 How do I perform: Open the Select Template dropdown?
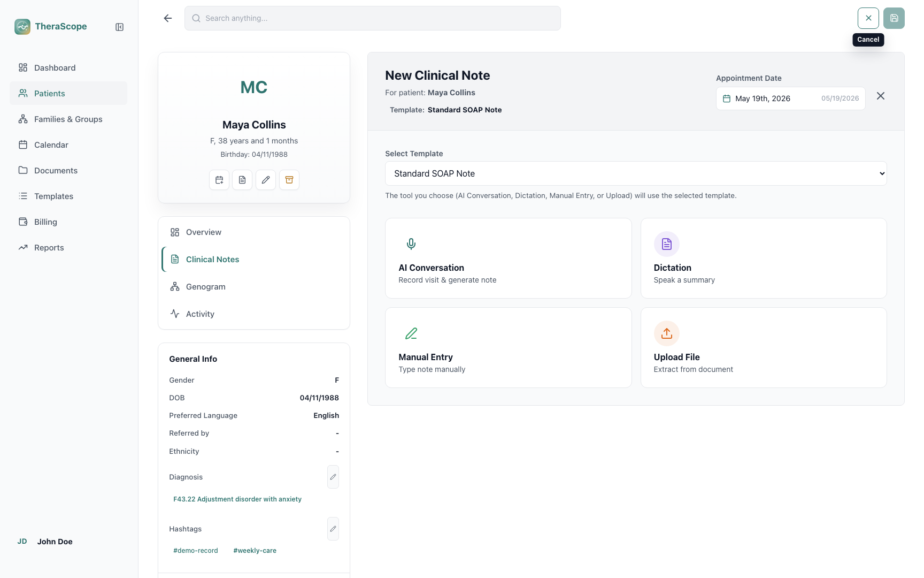click(636, 173)
